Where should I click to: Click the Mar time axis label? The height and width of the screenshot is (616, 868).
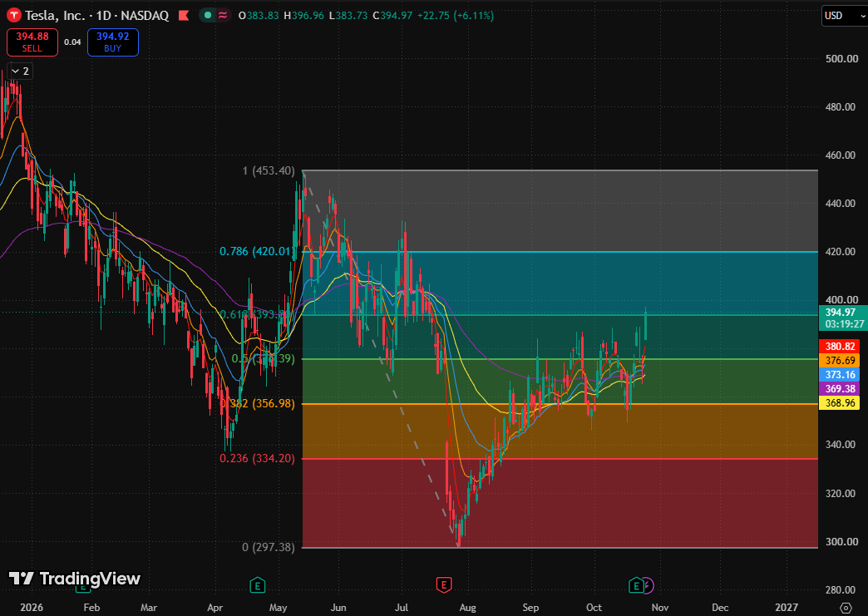[x=149, y=607]
